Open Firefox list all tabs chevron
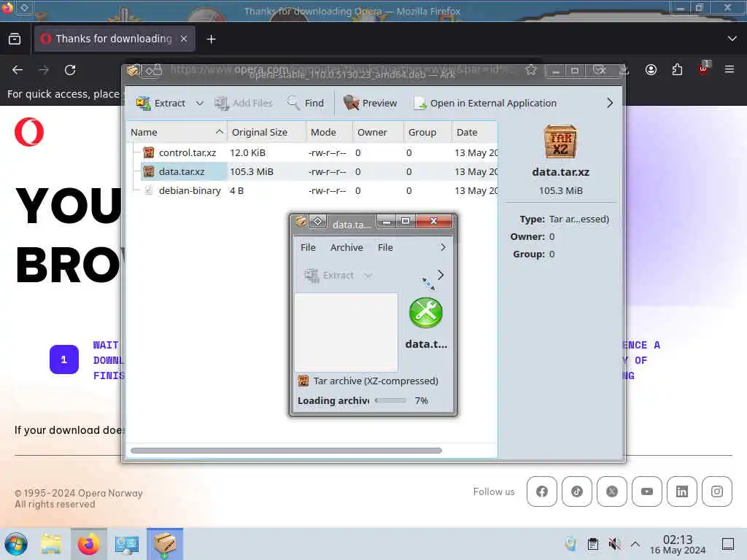Viewport: 747px width, 560px height. [732, 39]
